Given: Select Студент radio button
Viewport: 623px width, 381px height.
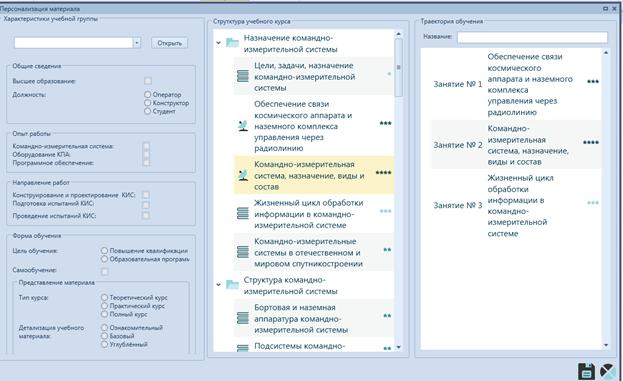Looking at the screenshot, I should click(x=147, y=111).
